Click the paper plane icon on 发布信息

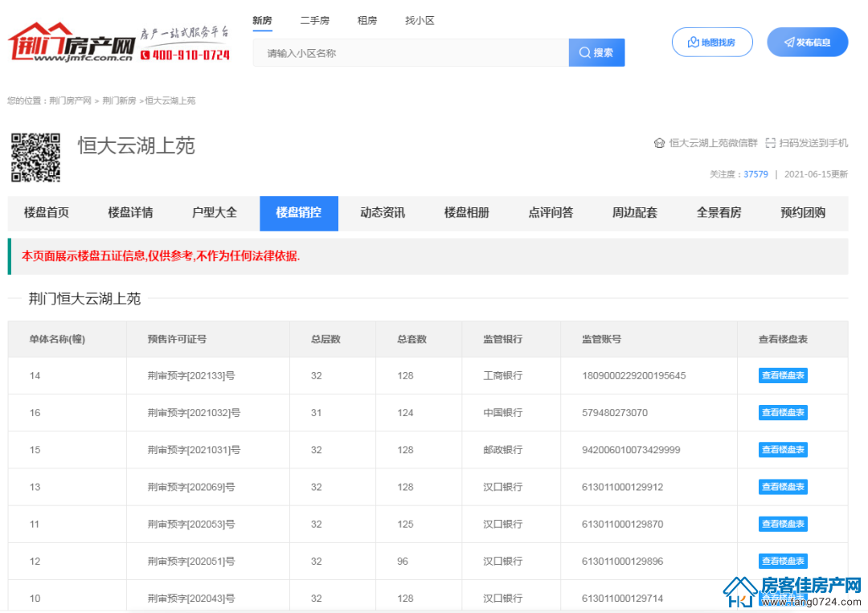pyautogui.click(x=789, y=42)
